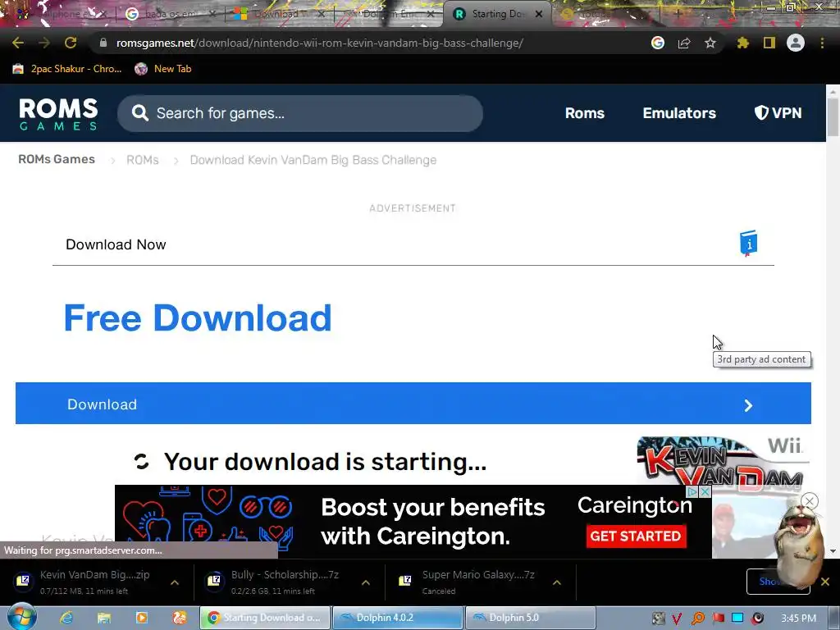Click the blue Download button

tap(413, 404)
